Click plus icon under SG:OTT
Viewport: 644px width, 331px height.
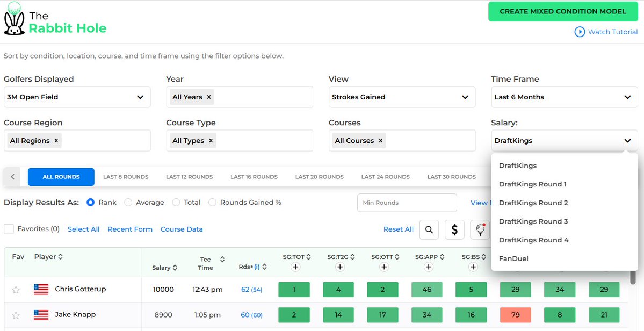tap(384, 267)
